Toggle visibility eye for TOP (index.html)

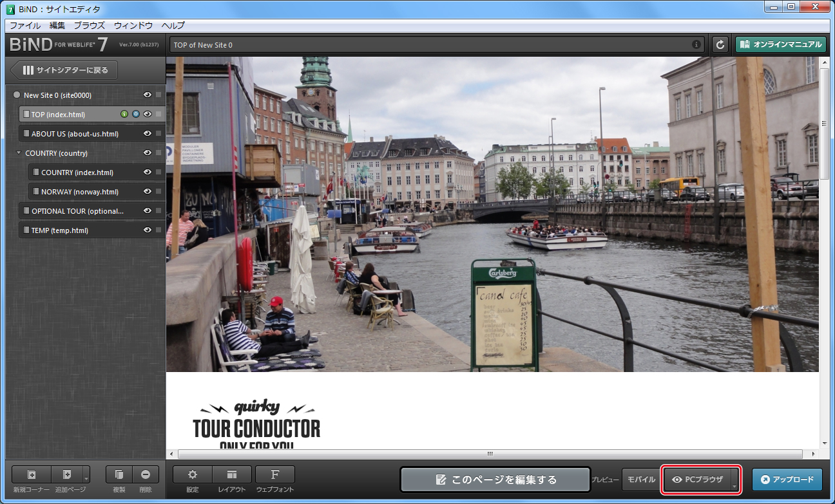[148, 115]
